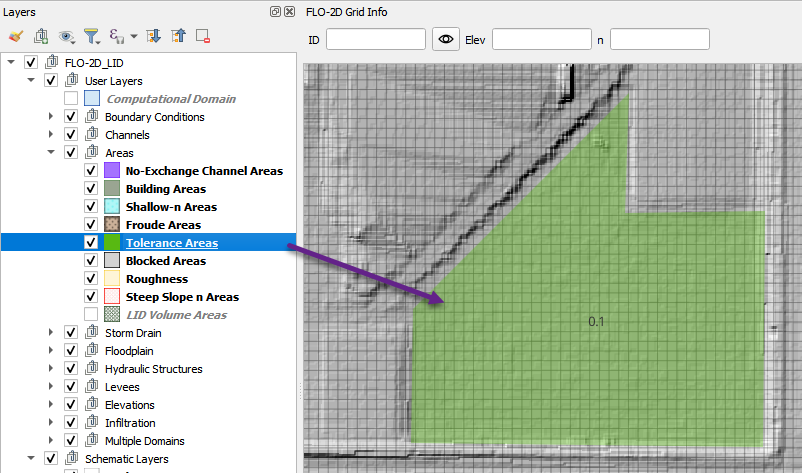
Task: Enable the LID Volume Areas checkbox
Action: 91,315
